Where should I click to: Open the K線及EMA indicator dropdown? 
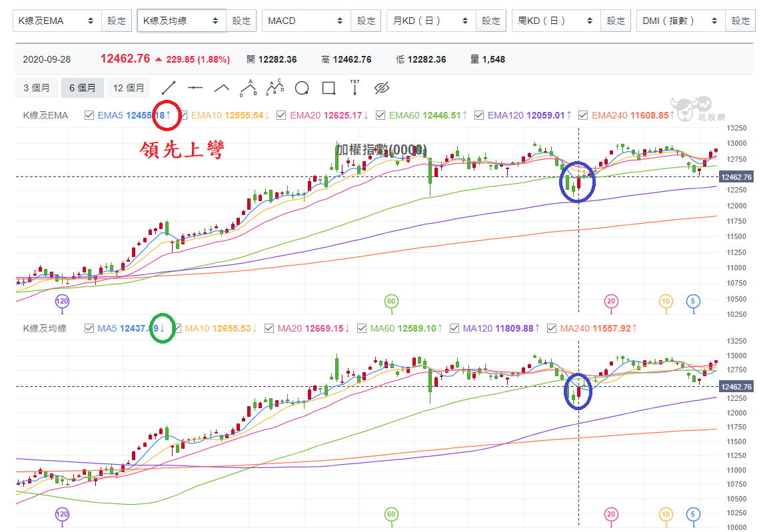click(x=57, y=21)
